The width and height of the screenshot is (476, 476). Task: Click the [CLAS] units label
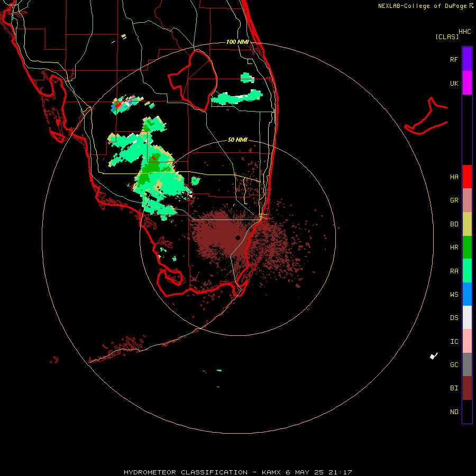(447, 36)
